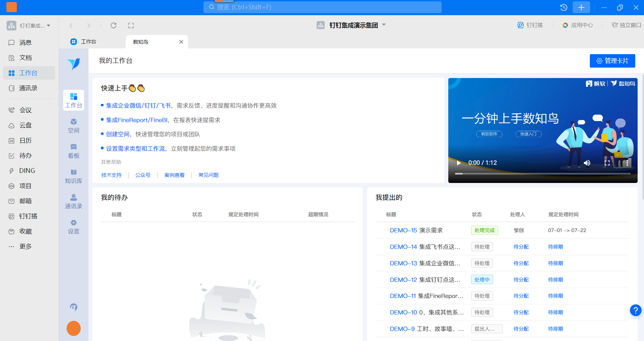Click the search box

pos(322,7)
